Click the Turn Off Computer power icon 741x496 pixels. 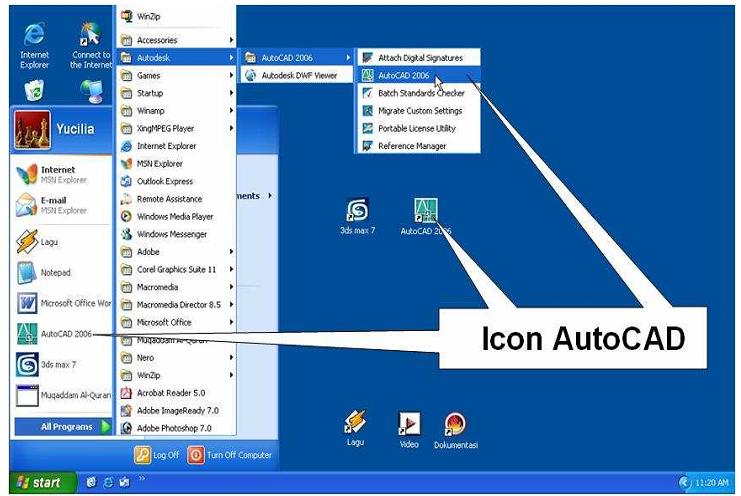point(196,455)
